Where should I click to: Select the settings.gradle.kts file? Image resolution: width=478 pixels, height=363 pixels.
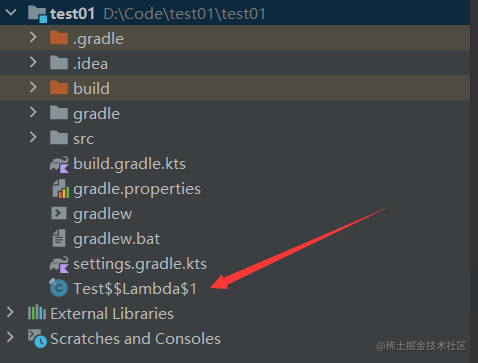point(140,264)
